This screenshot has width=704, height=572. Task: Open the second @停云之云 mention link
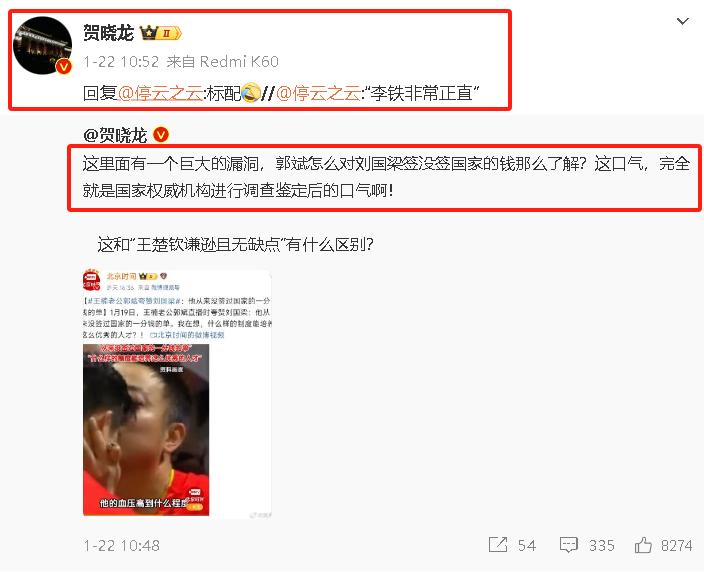pyautogui.click(x=318, y=93)
